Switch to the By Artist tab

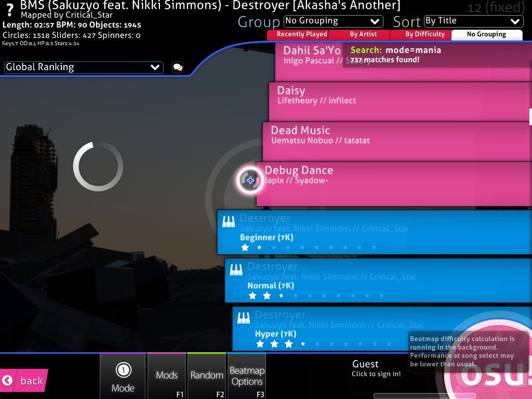360,35
